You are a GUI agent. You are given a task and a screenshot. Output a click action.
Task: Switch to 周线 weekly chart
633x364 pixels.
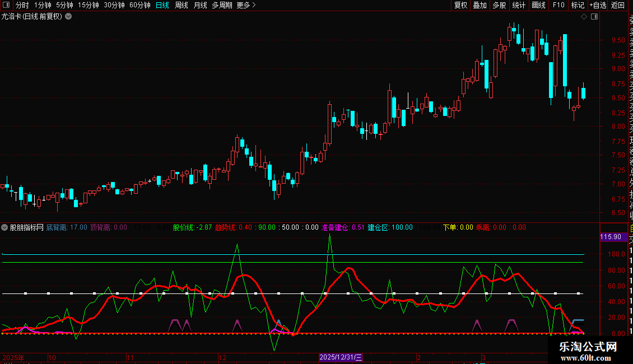click(181, 5)
